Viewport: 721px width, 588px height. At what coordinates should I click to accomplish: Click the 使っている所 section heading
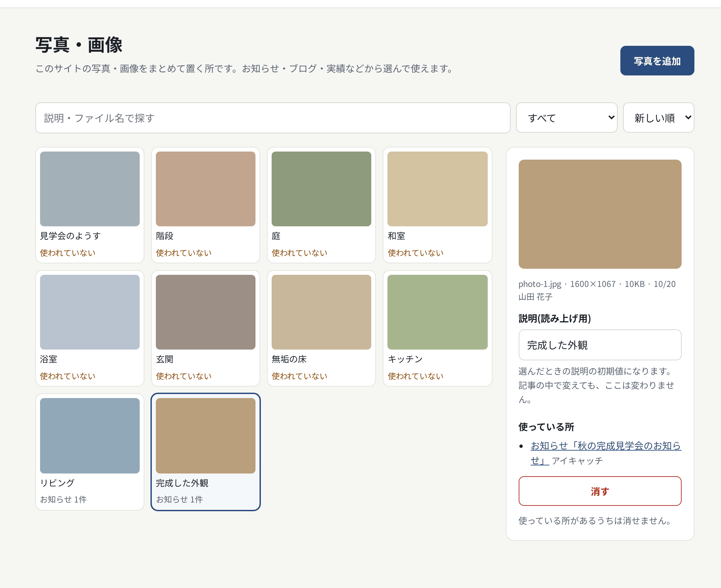[x=546, y=427]
